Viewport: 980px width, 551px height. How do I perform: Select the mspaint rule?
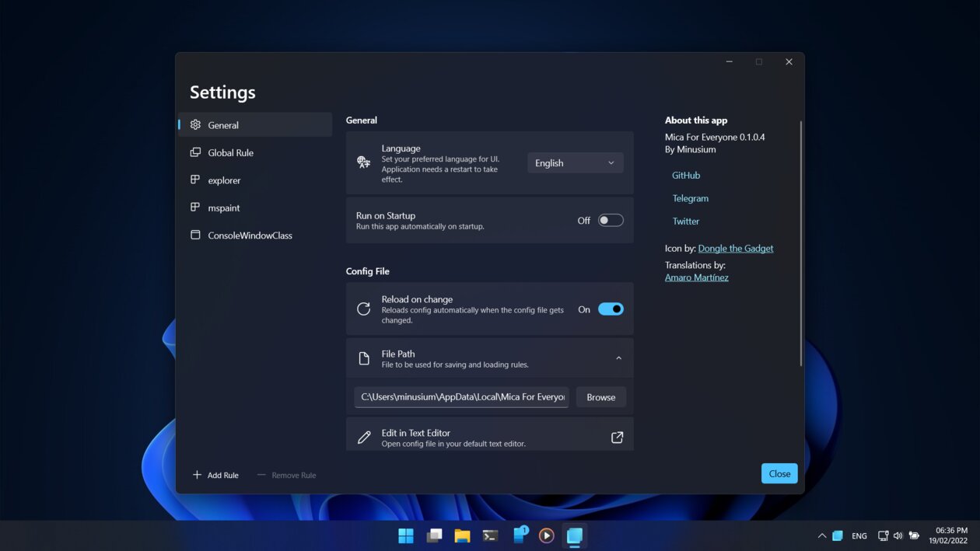(x=223, y=207)
